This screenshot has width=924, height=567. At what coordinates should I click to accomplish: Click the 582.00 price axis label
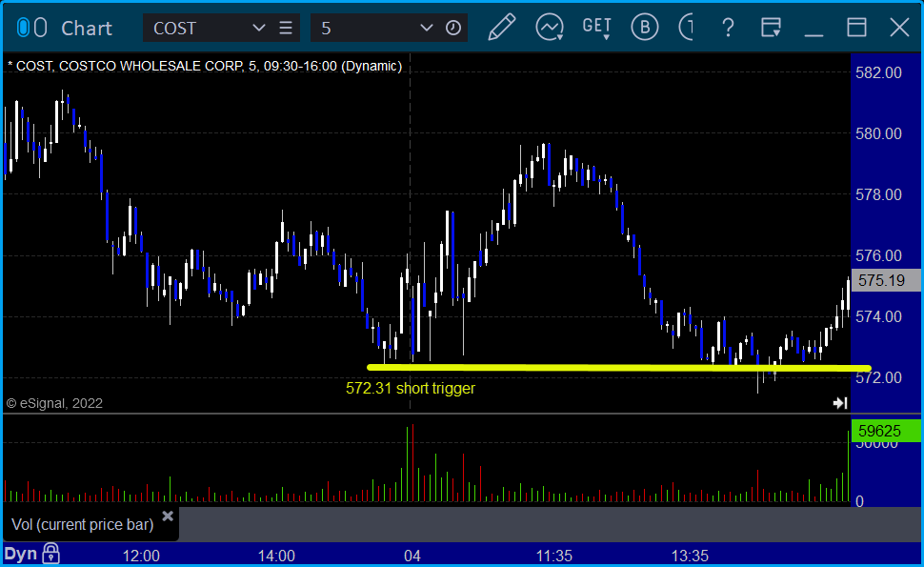point(878,73)
